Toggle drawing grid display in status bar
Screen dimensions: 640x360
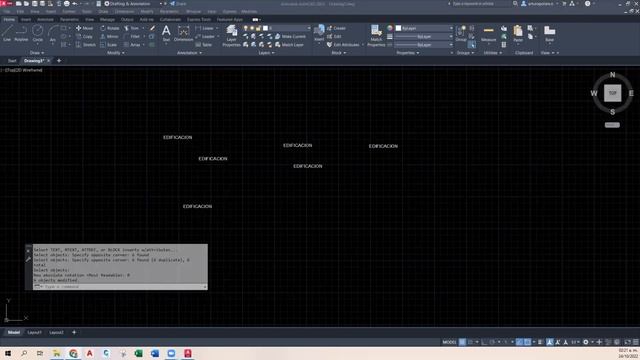coord(462,342)
